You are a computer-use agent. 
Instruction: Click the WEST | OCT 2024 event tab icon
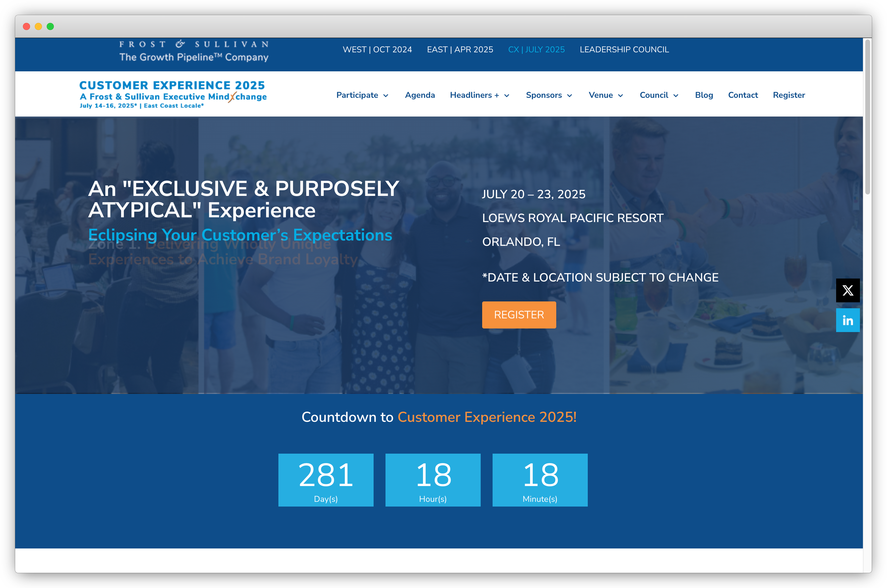[376, 50]
